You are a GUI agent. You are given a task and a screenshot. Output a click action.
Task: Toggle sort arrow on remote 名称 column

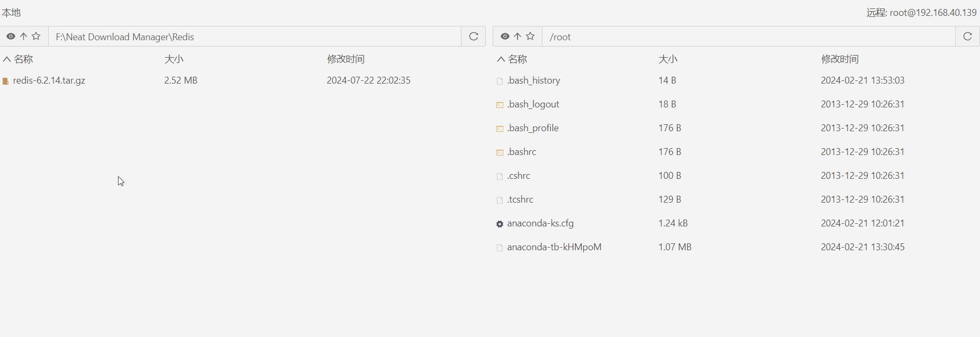pos(501,59)
